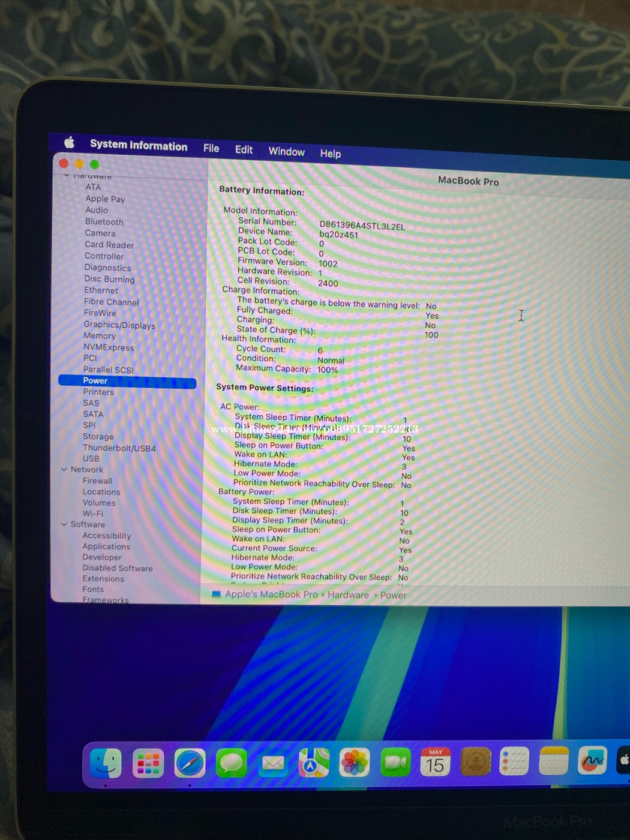Select FireWire in the sidebar
Screen dimensions: 630x840
click(x=100, y=313)
